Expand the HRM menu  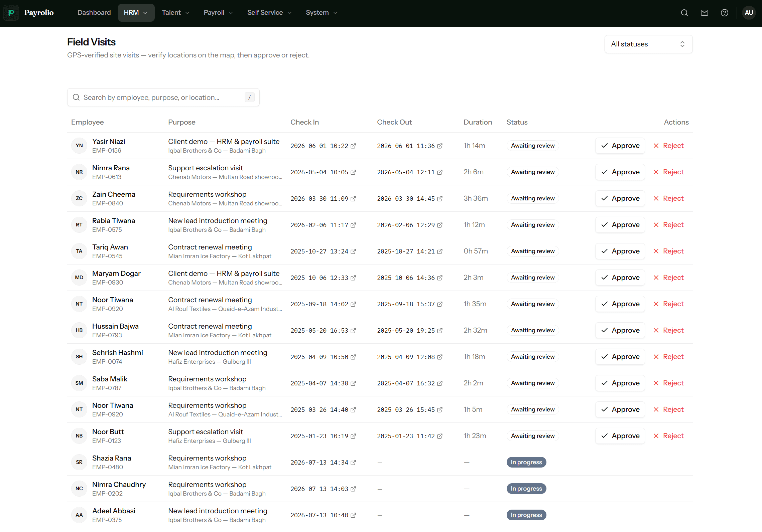(x=136, y=13)
